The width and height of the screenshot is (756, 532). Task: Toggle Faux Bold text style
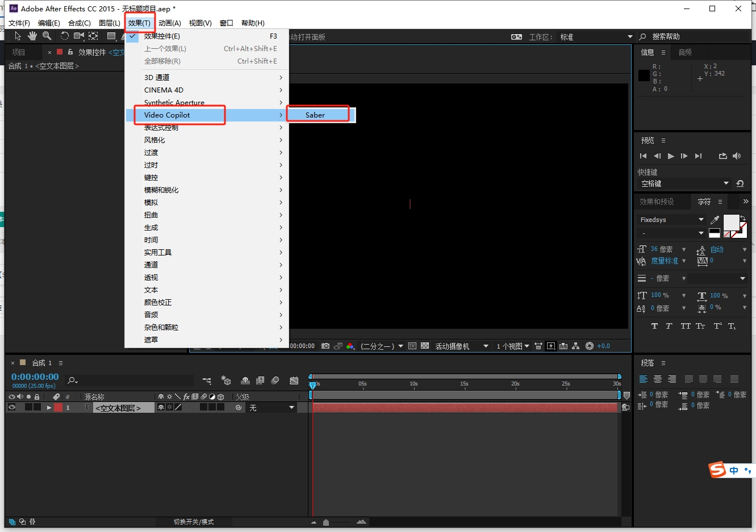coord(654,326)
